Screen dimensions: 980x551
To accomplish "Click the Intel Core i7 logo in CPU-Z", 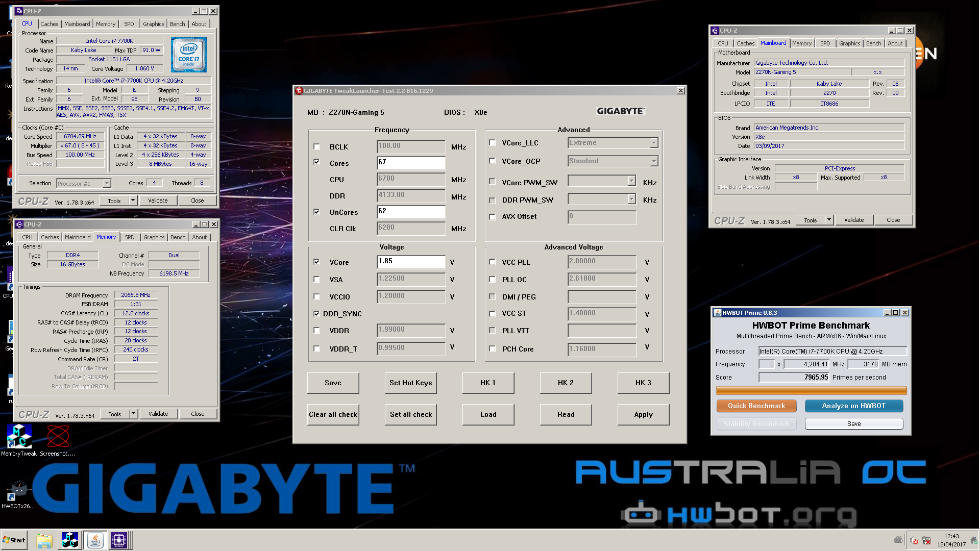I will [188, 55].
